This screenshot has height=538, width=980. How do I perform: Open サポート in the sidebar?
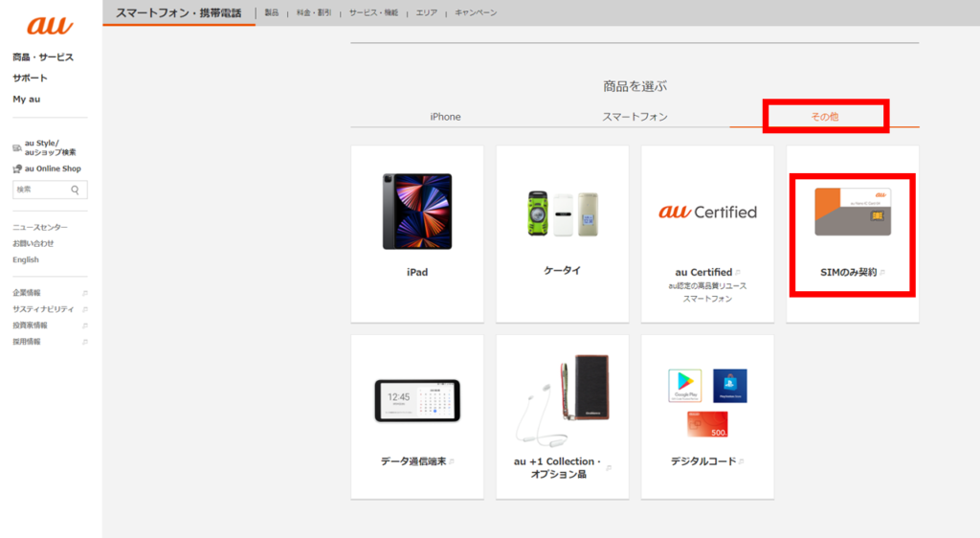pyautogui.click(x=30, y=78)
